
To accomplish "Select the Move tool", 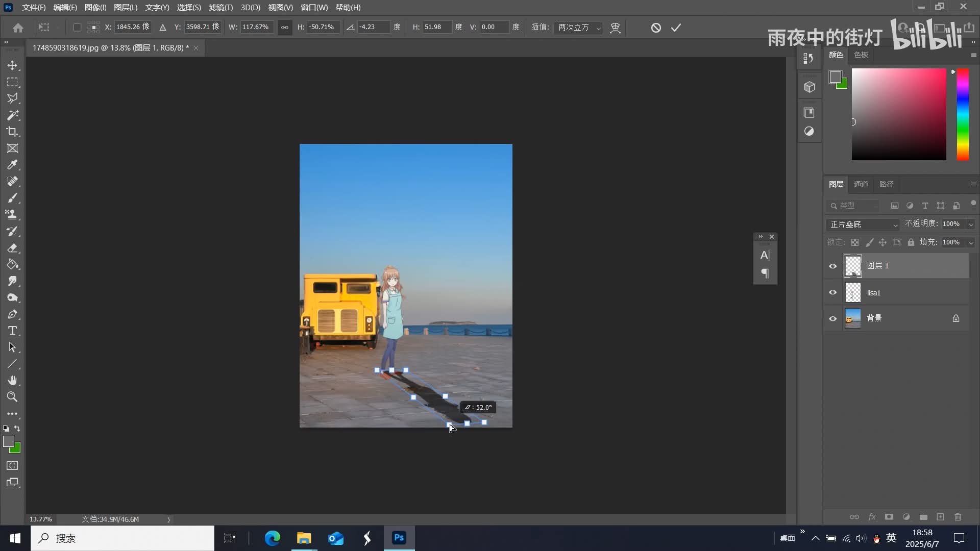I will pyautogui.click(x=12, y=65).
